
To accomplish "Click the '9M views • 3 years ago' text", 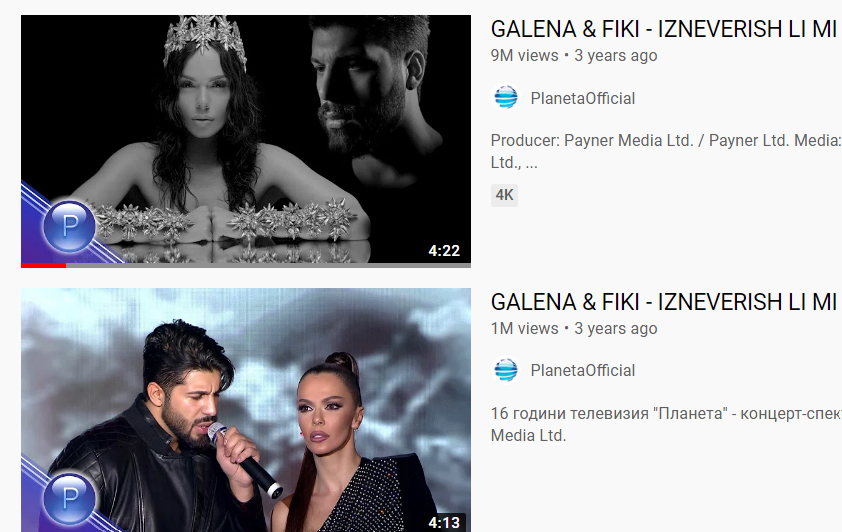I will pyautogui.click(x=574, y=55).
